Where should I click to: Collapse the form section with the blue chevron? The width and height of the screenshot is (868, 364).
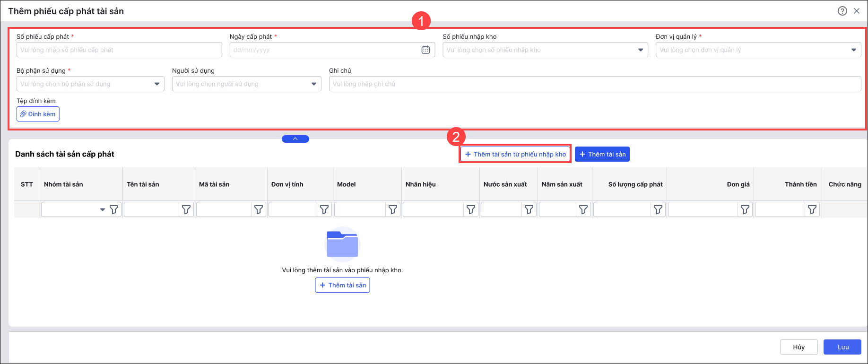pos(295,139)
